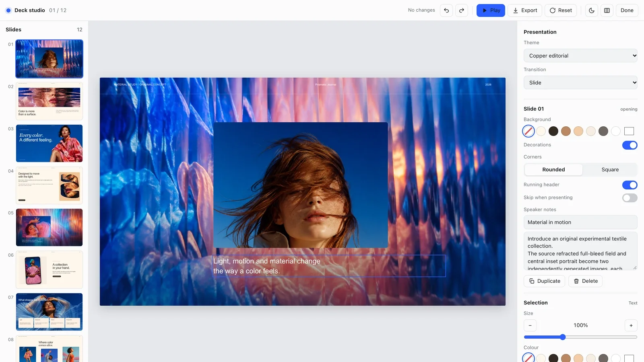Click the redo arrow icon

click(x=462, y=10)
